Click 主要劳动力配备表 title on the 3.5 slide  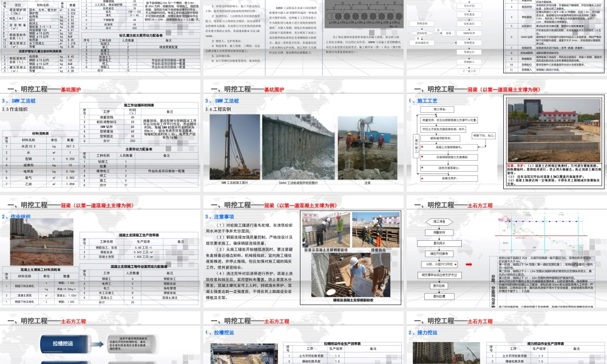139,149
